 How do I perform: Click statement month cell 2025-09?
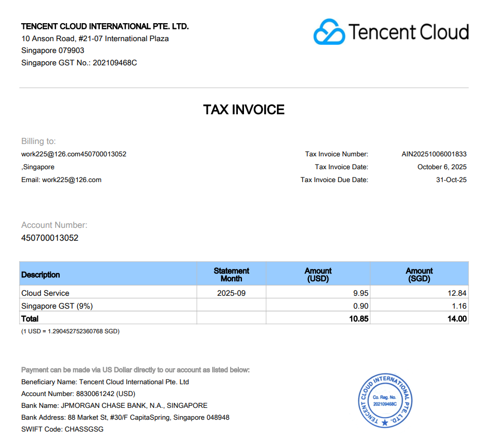coord(231,293)
